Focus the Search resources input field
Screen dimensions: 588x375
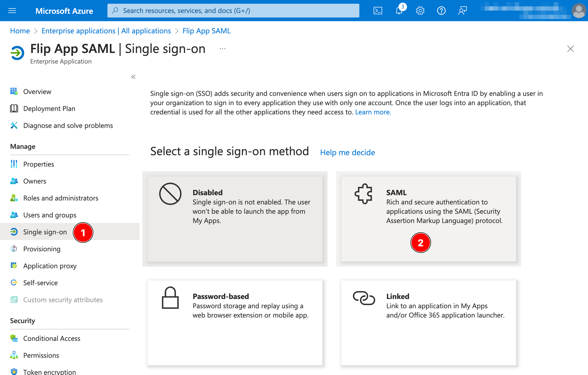click(233, 11)
